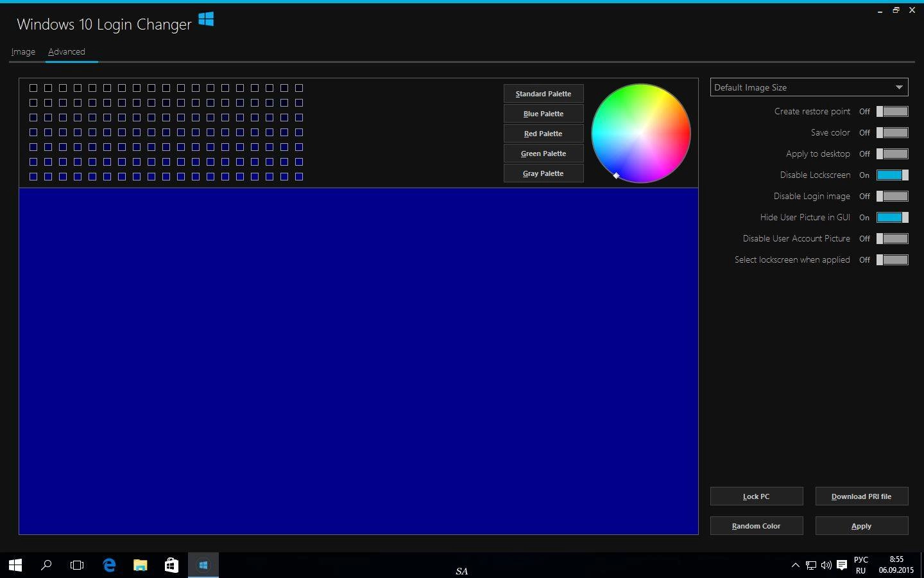Open File Explorer from taskbar
Image resolution: width=924 pixels, height=578 pixels.
click(x=140, y=565)
